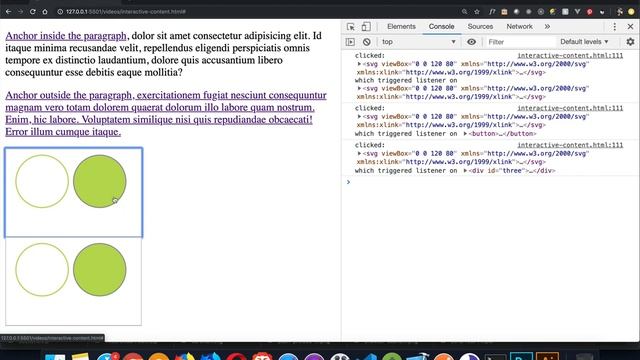
Task: Open interactive-content.html:111 link of first log
Action: [570, 56]
